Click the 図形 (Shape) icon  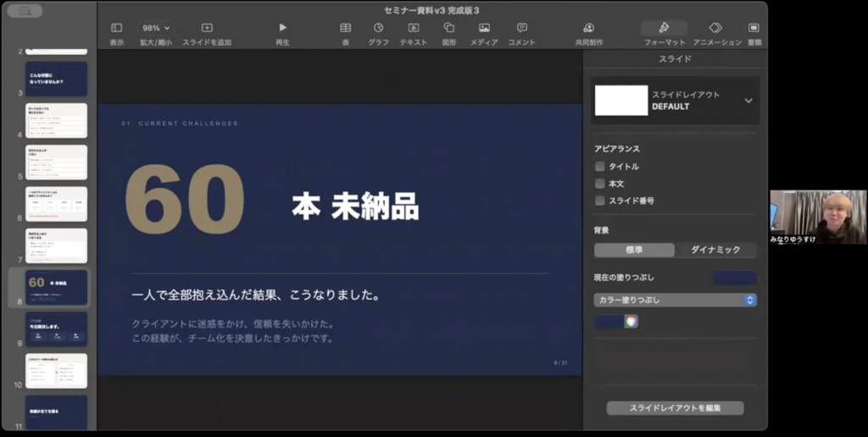(448, 28)
